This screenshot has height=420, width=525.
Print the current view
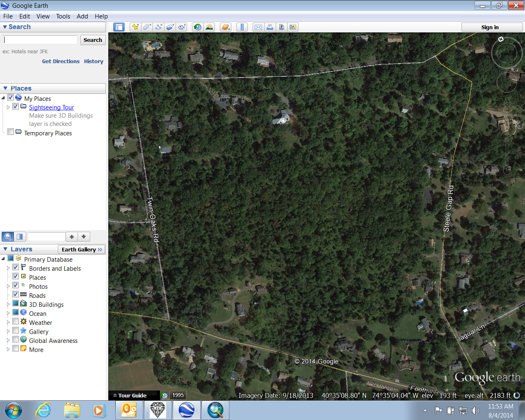(270, 27)
